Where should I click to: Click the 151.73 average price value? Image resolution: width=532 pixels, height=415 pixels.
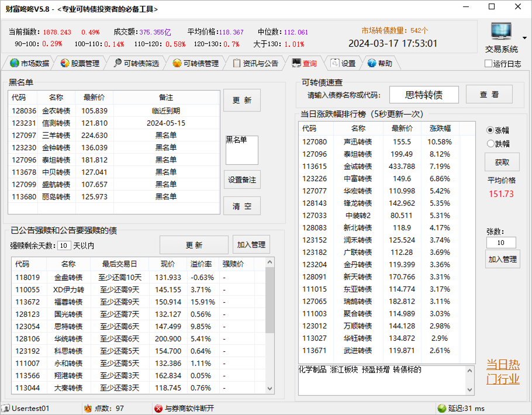point(502,193)
